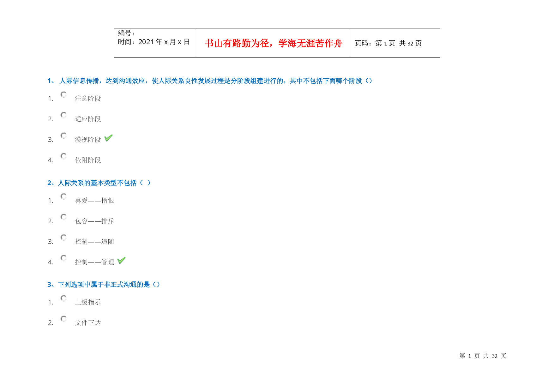Select radio button for 注意阶段

point(63,94)
